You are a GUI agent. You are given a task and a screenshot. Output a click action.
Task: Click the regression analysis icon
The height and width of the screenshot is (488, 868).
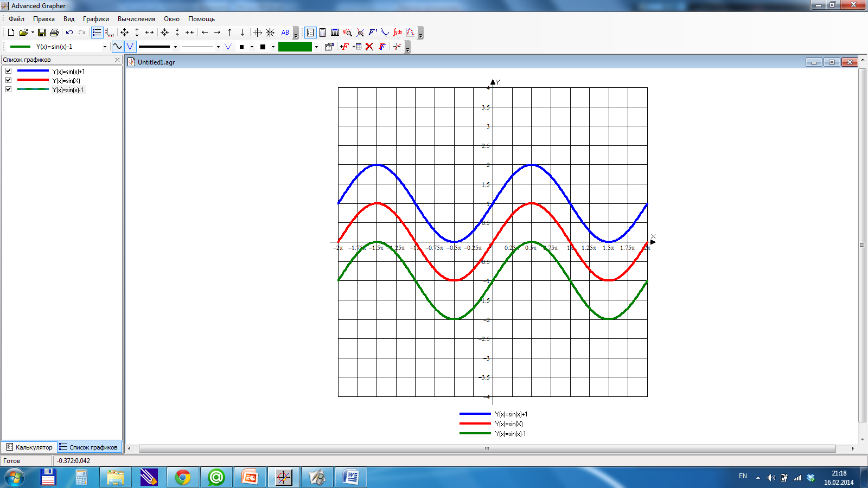click(x=410, y=33)
